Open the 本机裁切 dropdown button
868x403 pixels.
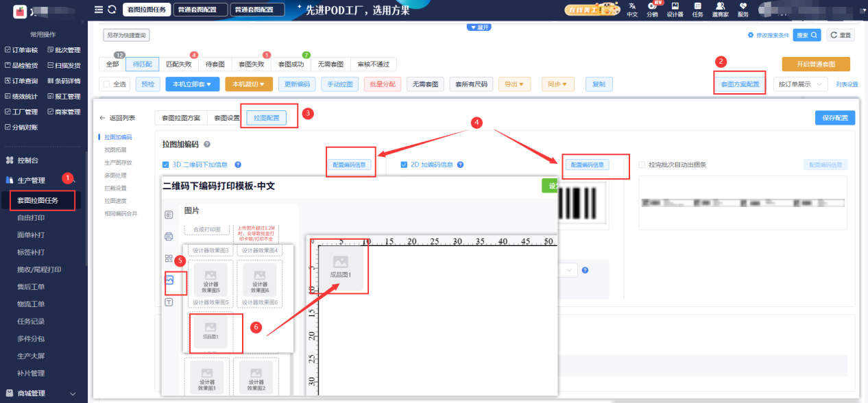(x=249, y=84)
